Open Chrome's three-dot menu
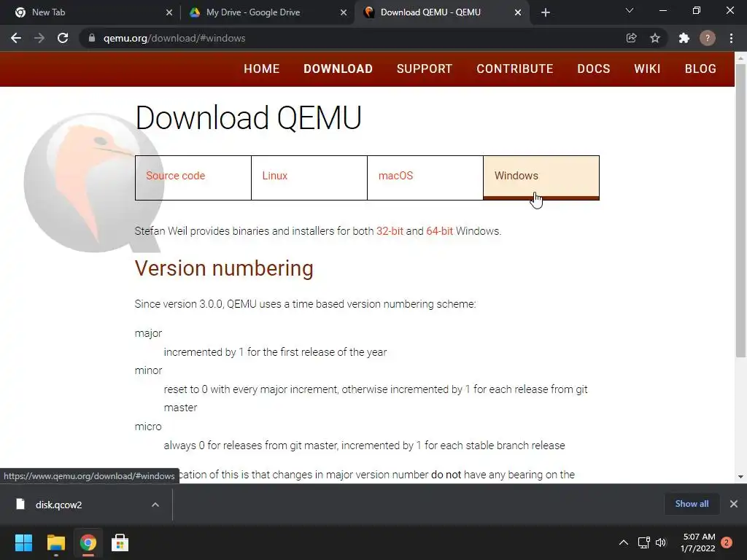The image size is (747, 560). coord(731,38)
